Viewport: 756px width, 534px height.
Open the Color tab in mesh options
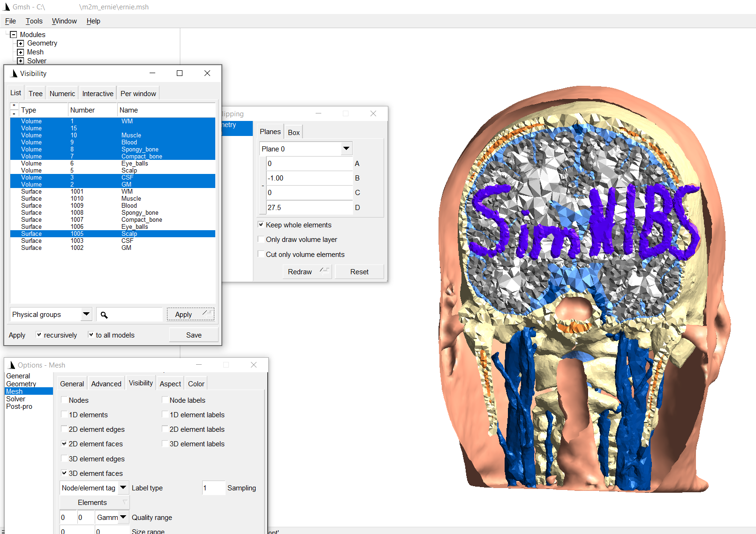click(x=196, y=384)
